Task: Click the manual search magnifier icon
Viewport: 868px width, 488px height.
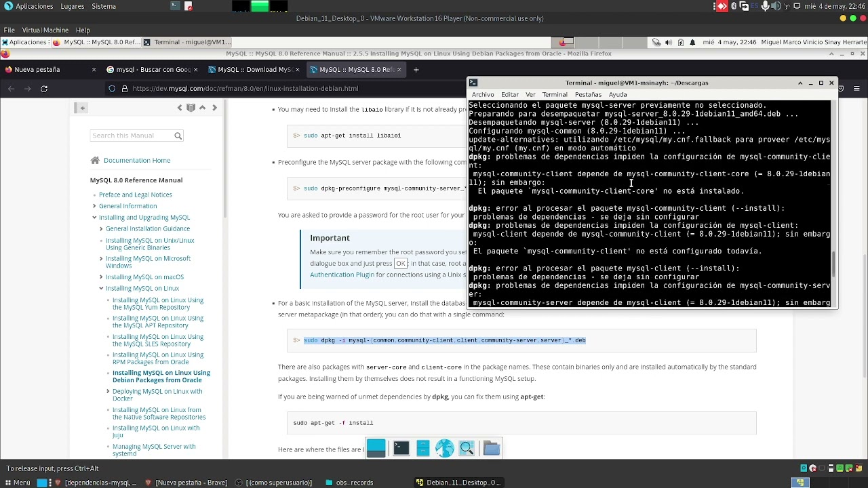Action: point(178,136)
